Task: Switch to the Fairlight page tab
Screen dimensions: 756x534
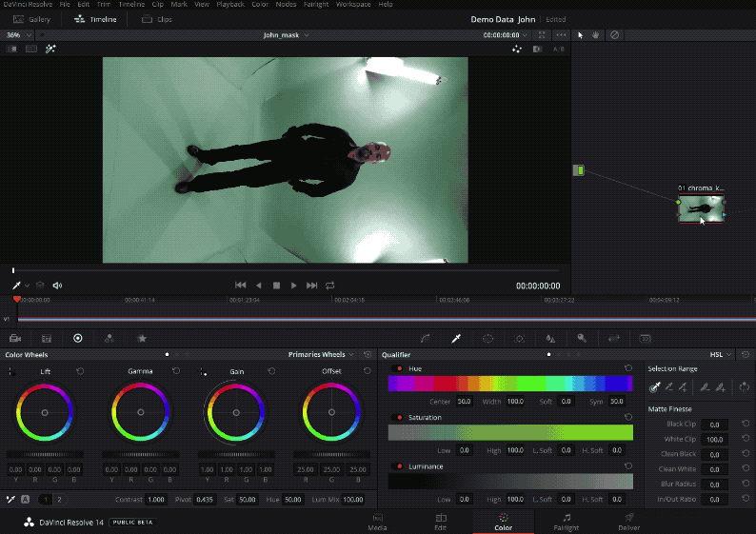Action: coord(567,522)
